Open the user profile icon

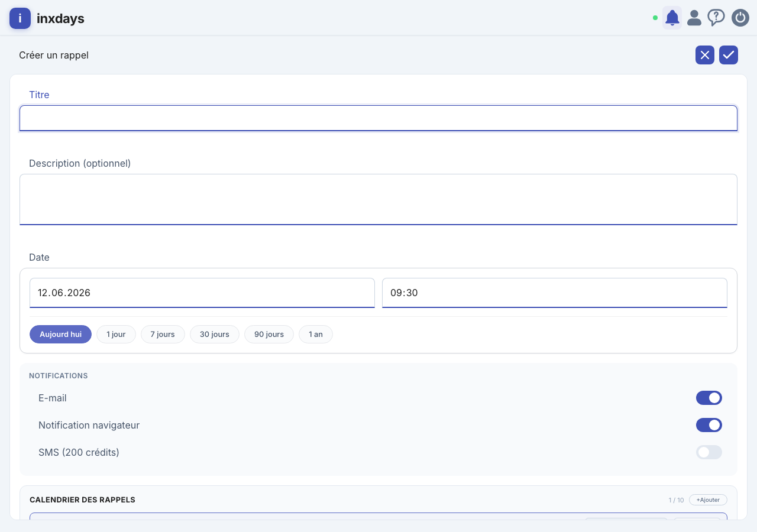point(694,18)
